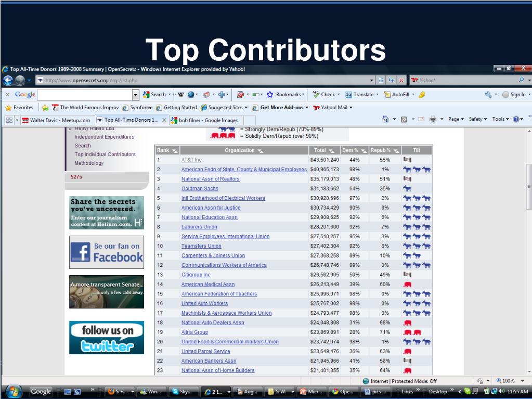
Task: Open the Page menu dropdown
Action: pyautogui.click(x=456, y=119)
